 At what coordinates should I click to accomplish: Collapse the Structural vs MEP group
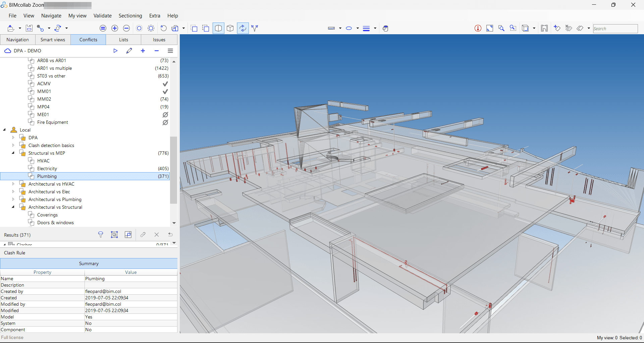[13, 153]
